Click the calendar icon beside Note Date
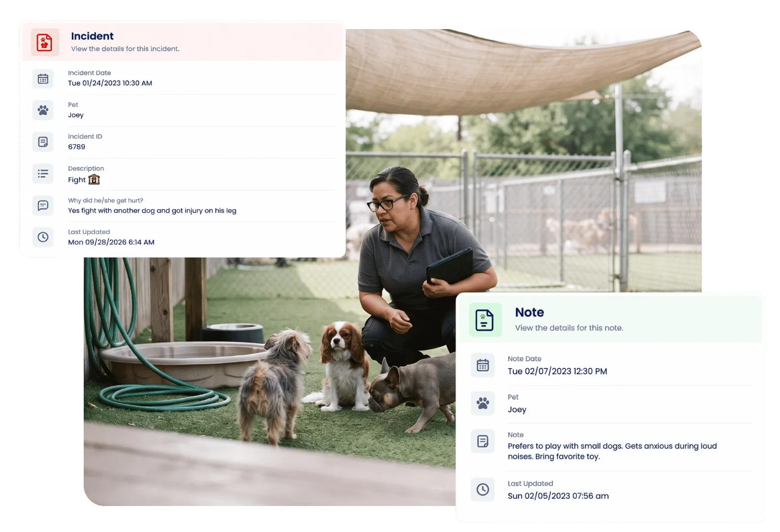780x532 pixels. pos(483,365)
